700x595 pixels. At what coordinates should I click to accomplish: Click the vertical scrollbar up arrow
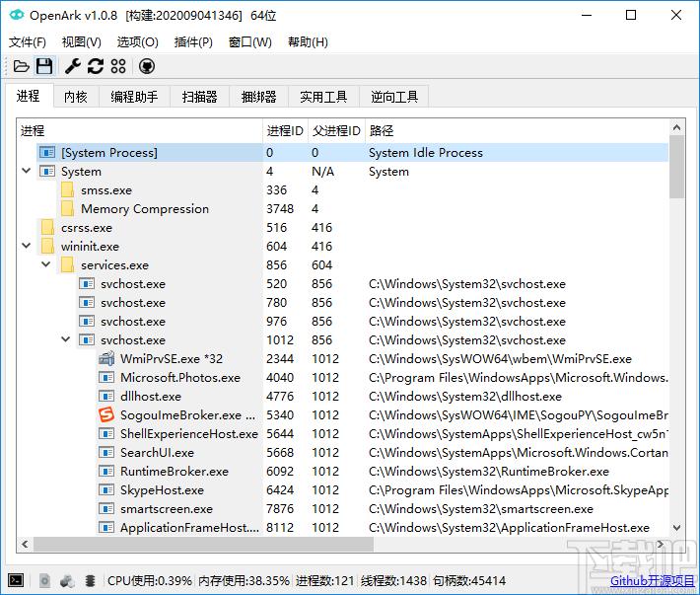click(x=676, y=127)
